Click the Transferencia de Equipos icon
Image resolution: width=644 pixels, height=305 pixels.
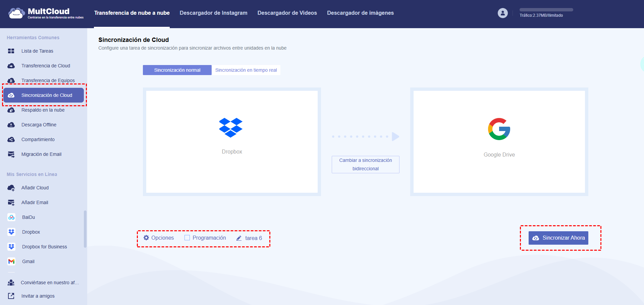point(11,80)
